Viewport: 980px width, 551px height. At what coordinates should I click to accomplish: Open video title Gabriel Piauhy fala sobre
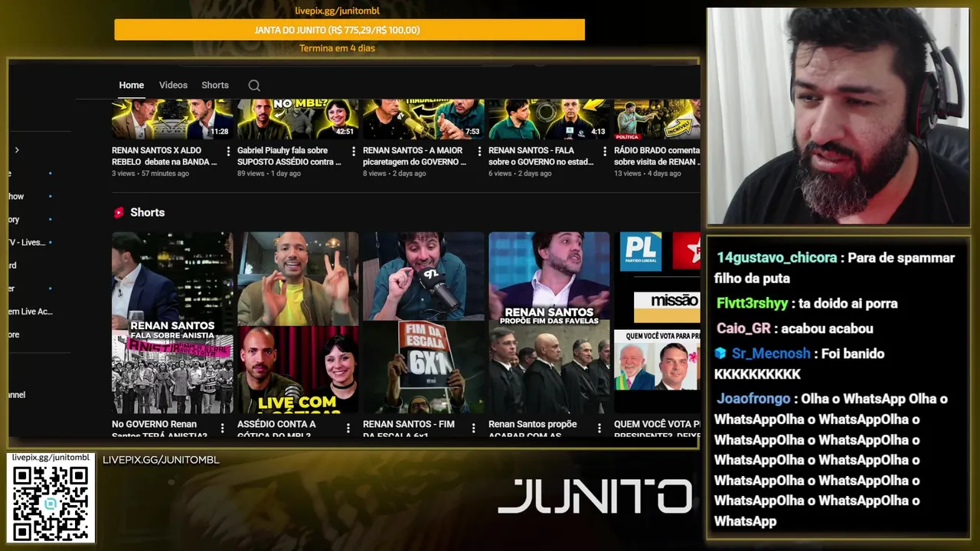pyautogui.click(x=289, y=156)
